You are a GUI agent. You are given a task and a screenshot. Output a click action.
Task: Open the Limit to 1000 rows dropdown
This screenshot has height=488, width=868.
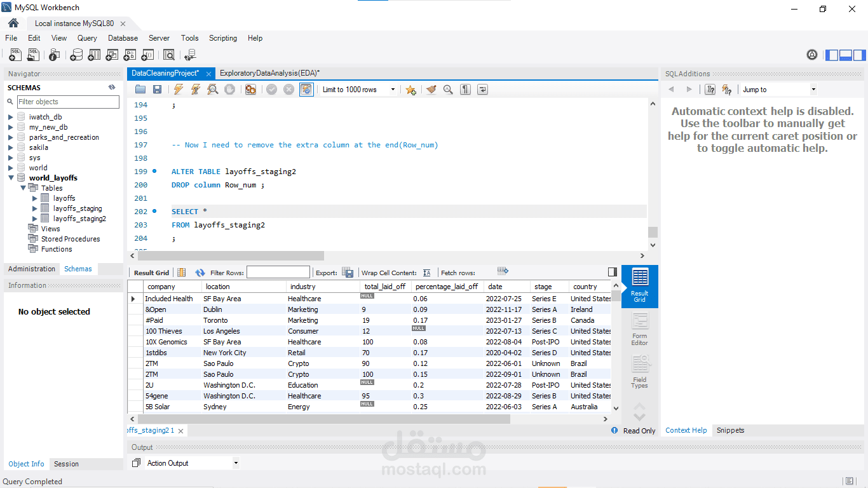[393, 89]
